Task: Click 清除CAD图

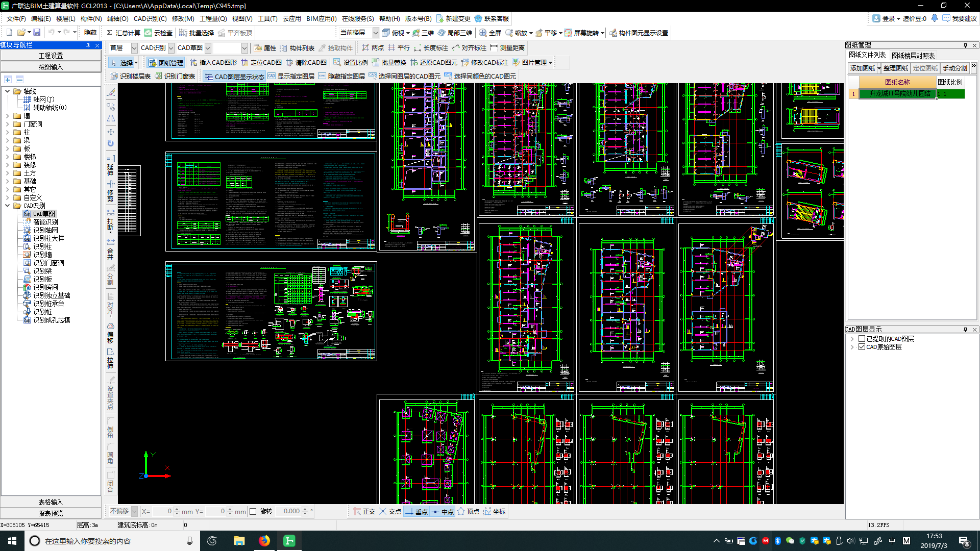Action: 306,63
